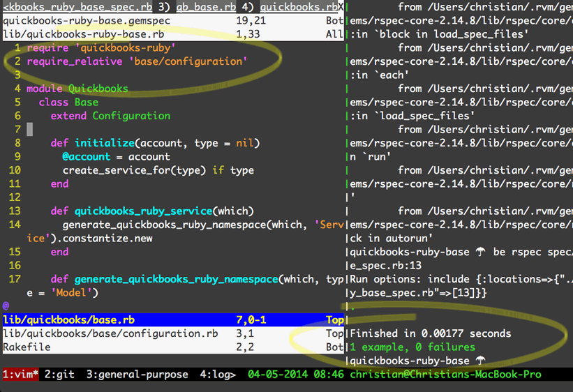The height and width of the screenshot is (392, 573).
Task: Click the create_service_for(type) if type line
Action: 158,170
